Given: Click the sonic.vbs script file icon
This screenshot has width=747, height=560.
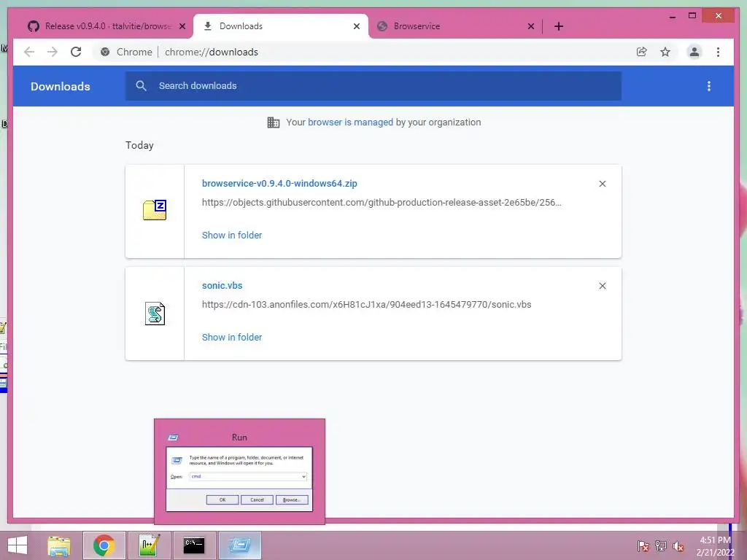Looking at the screenshot, I should point(155,314).
